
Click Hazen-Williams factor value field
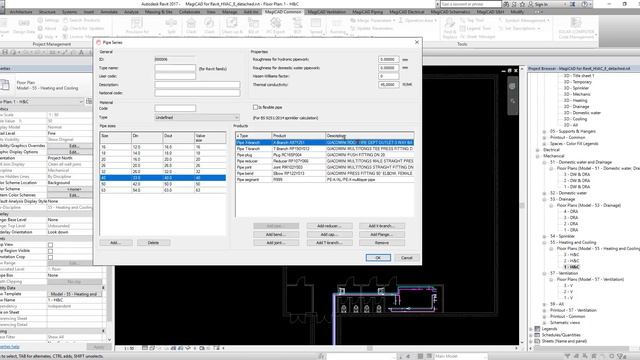tap(388, 76)
